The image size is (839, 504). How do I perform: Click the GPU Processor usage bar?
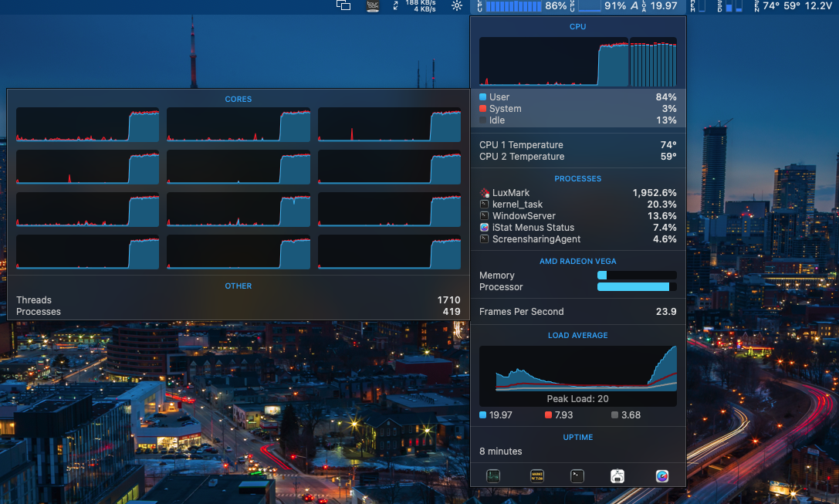click(x=637, y=287)
